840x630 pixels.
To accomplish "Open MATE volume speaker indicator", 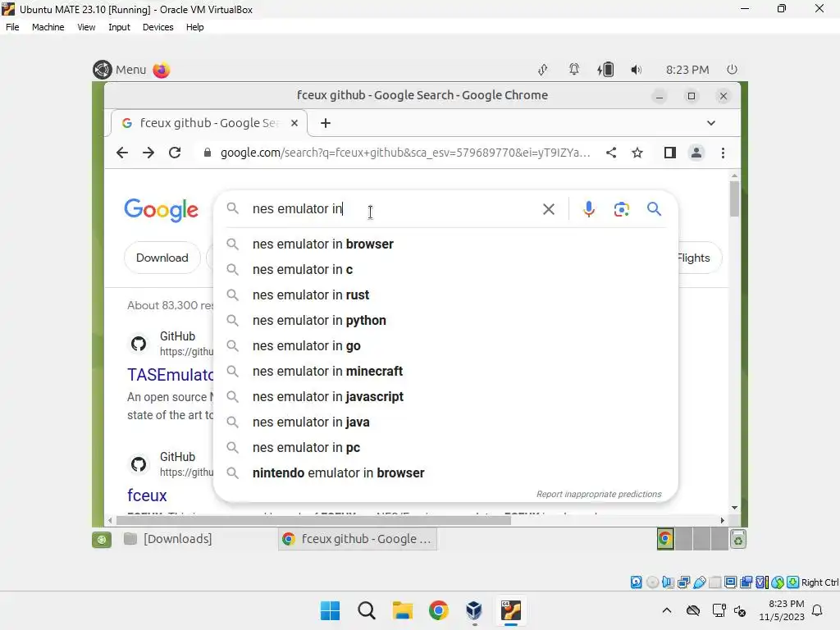I will click(636, 70).
